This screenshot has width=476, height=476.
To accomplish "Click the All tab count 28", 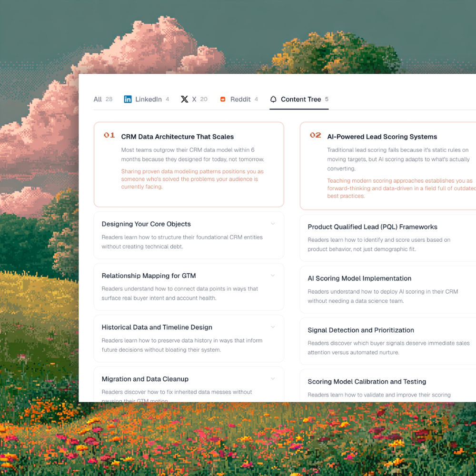I will [109, 99].
